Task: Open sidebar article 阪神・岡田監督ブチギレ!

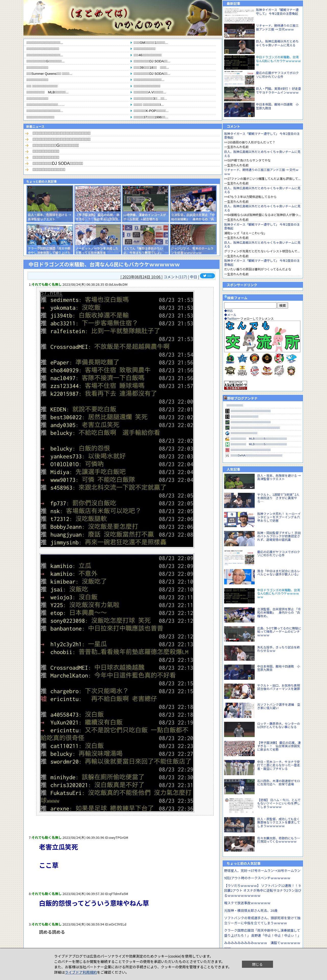Action: point(279,536)
